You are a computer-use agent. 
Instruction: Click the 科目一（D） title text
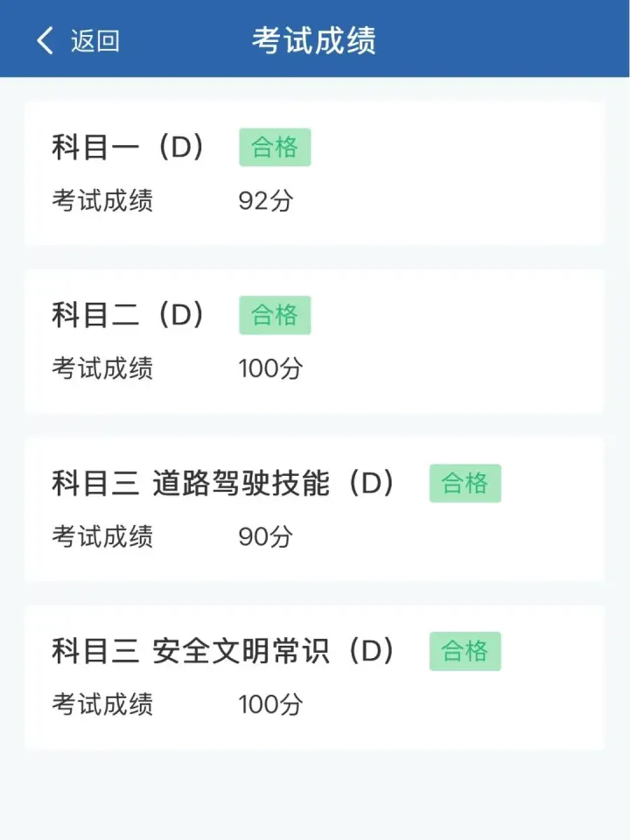129,148
